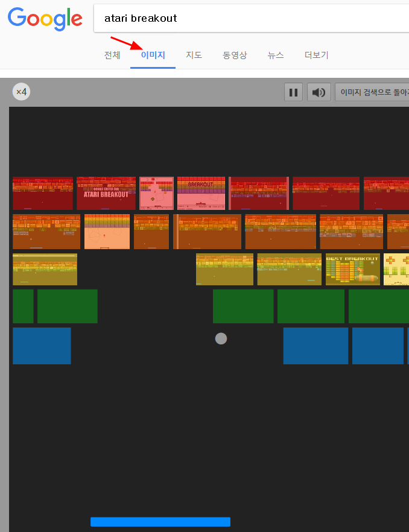The image size is (409, 532).
Task: Click the narrow green brick at far left
Action: coord(23,306)
